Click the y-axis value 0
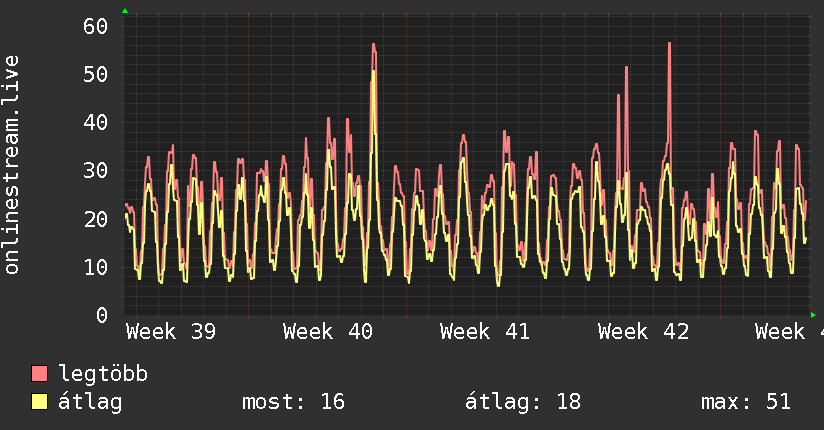Screen dimensions: 824x430 (x=102, y=315)
